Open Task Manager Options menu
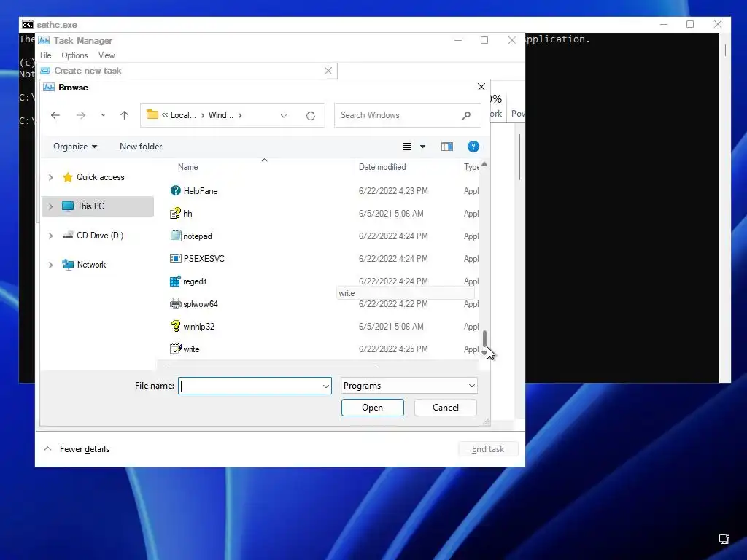Viewport: 747px width, 560px height. pos(74,55)
